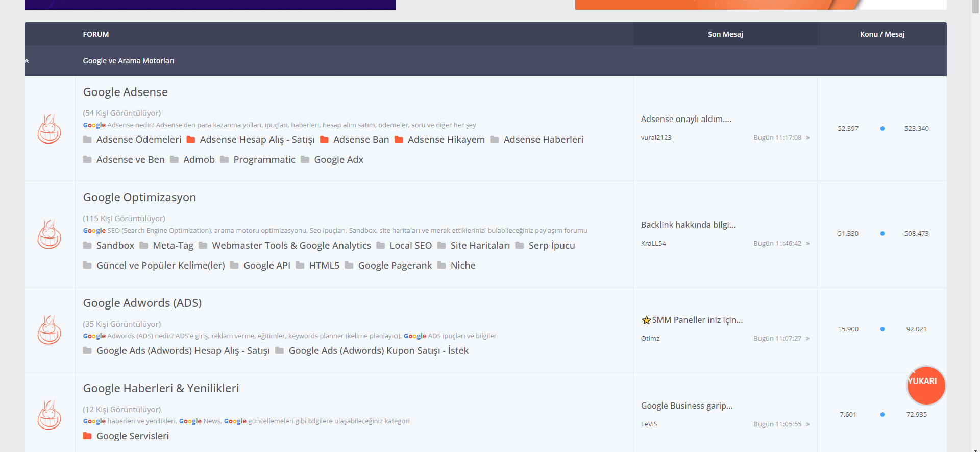Open last post 'Backlink hakkında bilgi...'
This screenshot has height=452, width=980.
point(688,225)
